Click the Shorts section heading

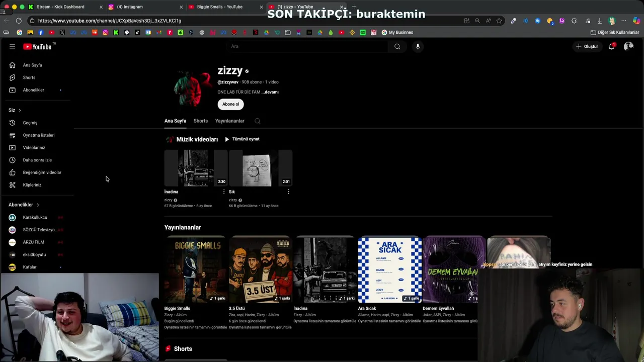183,349
